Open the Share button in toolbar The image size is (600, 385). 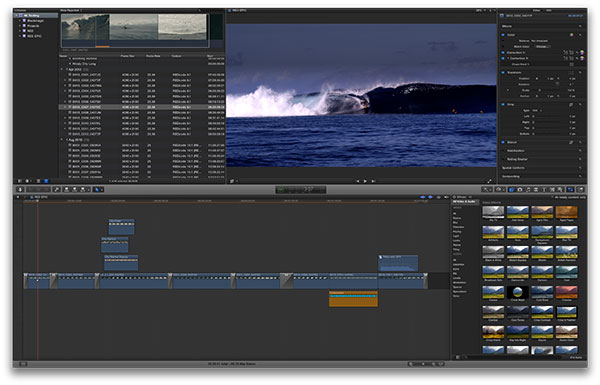pyautogui.click(x=580, y=189)
